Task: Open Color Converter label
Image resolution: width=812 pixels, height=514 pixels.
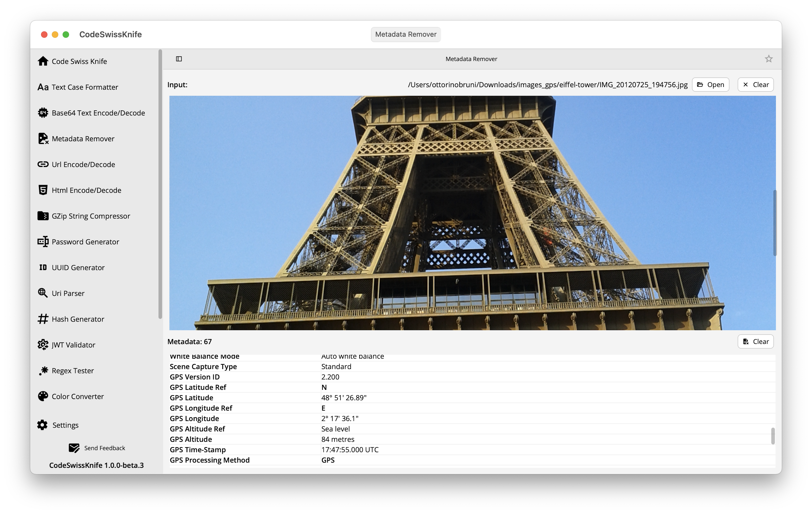Action: [78, 396]
